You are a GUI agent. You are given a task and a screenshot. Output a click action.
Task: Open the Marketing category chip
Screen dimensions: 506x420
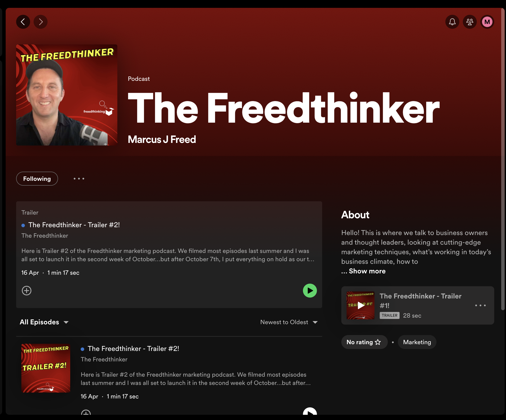coord(417,342)
